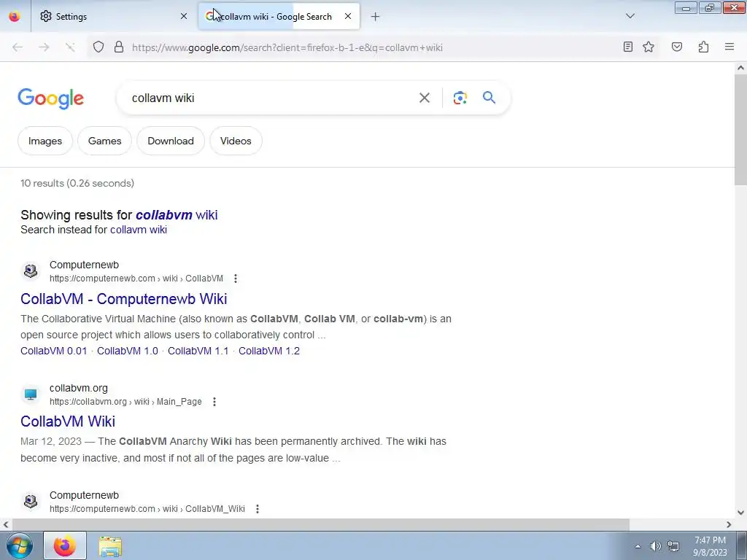The image size is (747, 560).
Task: Click the scroll right arrow
Action: (729, 524)
